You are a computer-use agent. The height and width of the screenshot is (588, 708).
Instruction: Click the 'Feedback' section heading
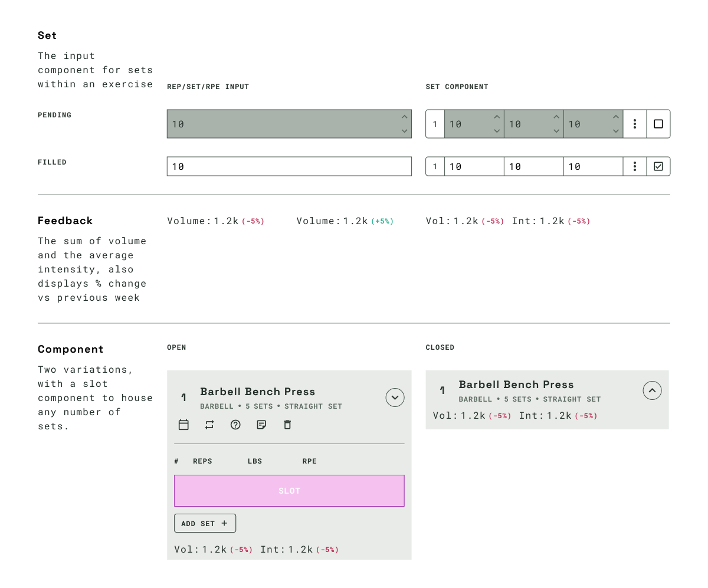pyautogui.click(x=65, y=221)
